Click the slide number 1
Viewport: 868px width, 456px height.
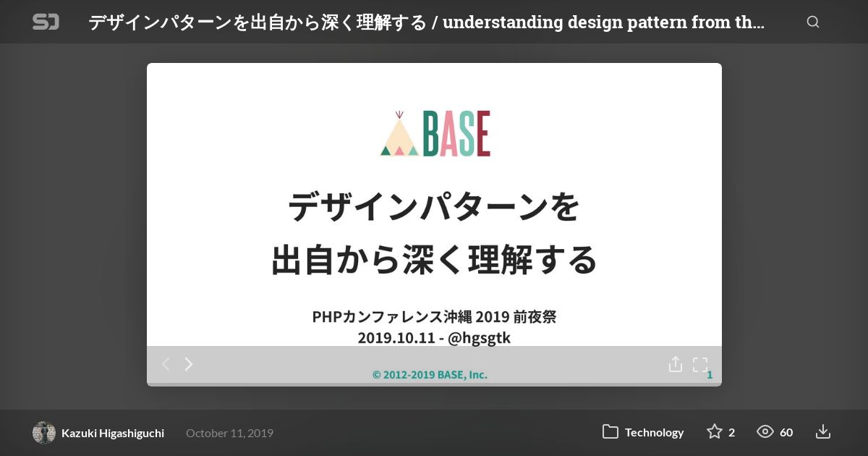pos(710,374)
